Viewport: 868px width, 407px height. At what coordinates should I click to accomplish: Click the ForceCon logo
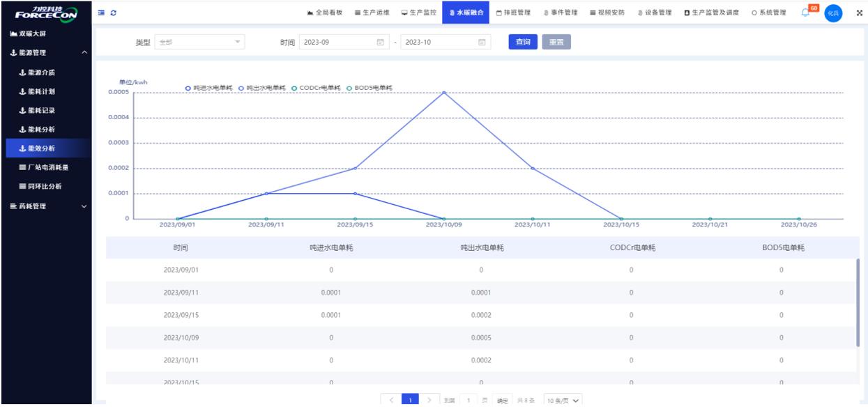pyautogui.click(x=45, y=13)
